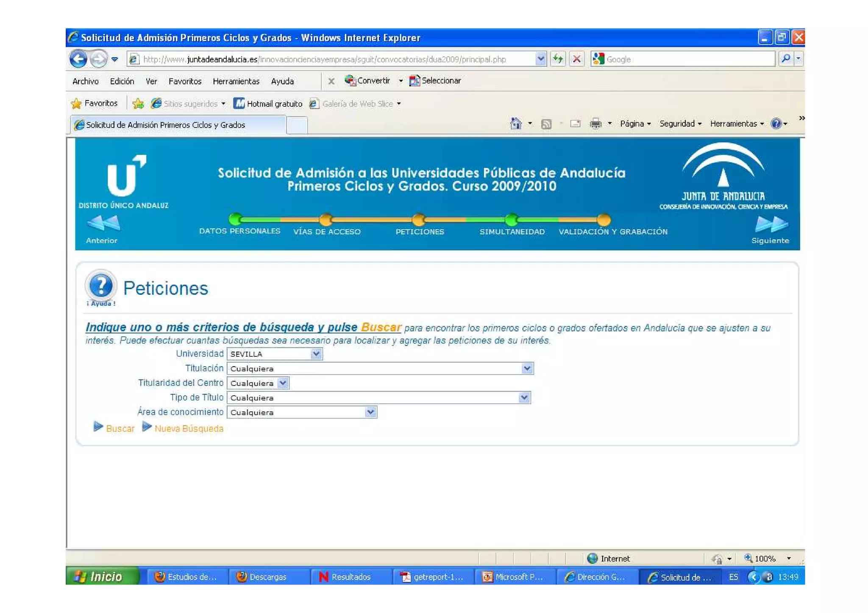Viewport: 868px width, 613px height.
Task: Click the Vías de Acceso progress step marker
Action: point(326,219)
